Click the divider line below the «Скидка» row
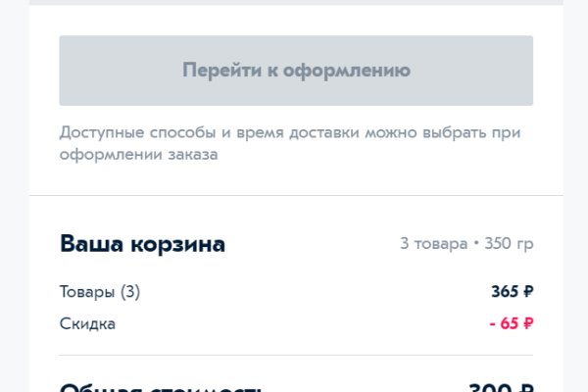 296,355
